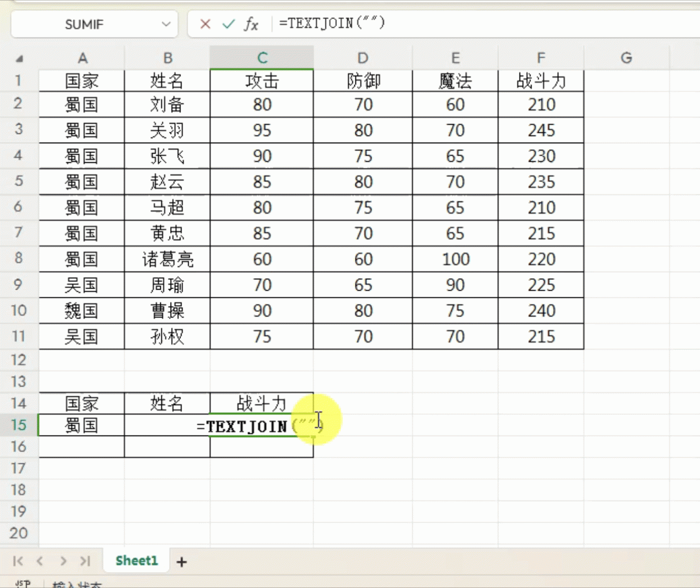The image size is (700, 588).
Task: Select column A header
Action: 82,58
